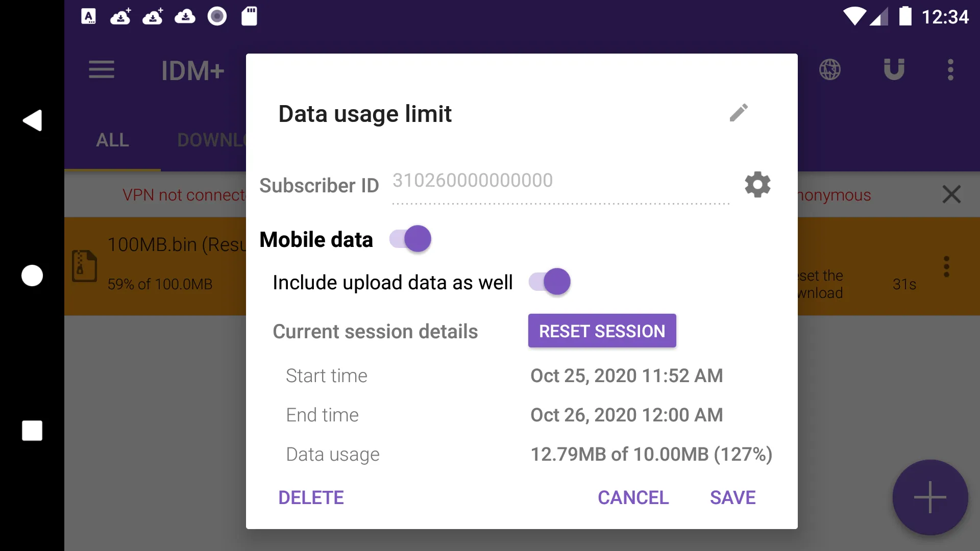Viewport: 980px width, 551px height.
Task: Open IDM+ overflow menu (three dots)
Action: coord(950,69)
